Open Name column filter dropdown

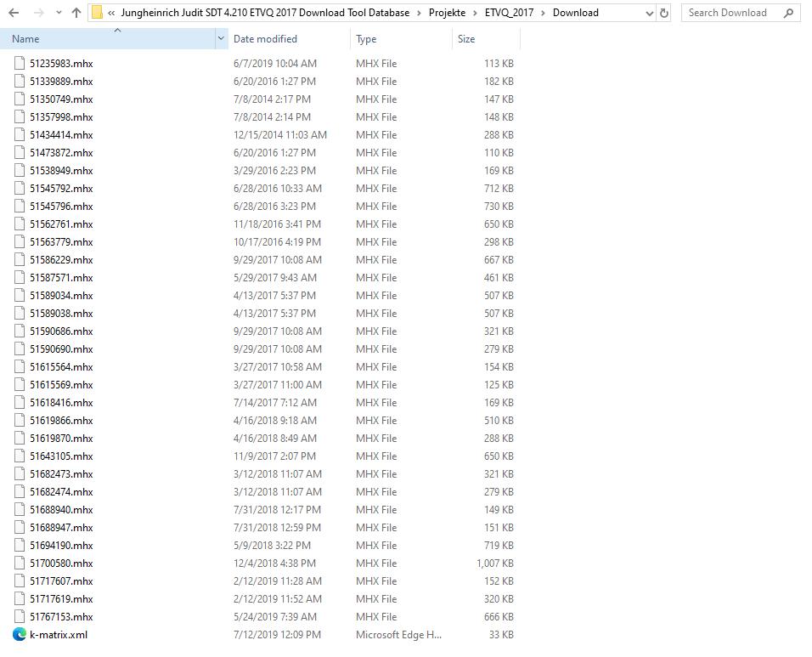[221, 39]
